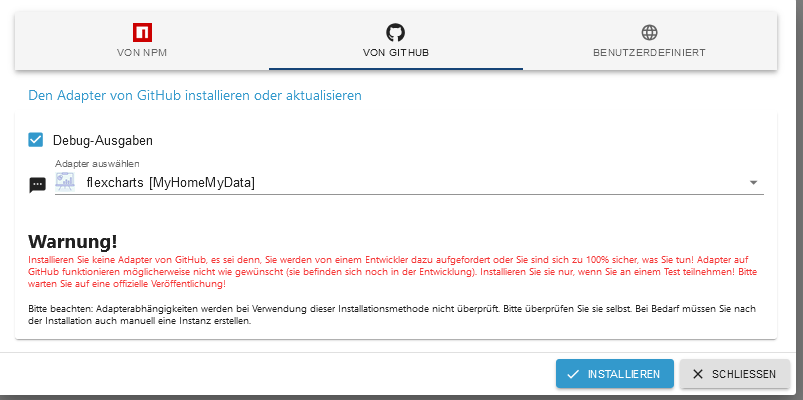The height and width of the screenshot is (400, 803).
Task: Click the GitHub octocat icon
Action: (x=395, y=32)
